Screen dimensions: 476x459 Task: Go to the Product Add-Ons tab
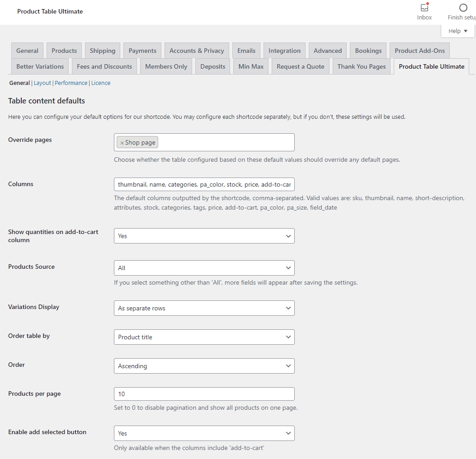pos(419,51)
